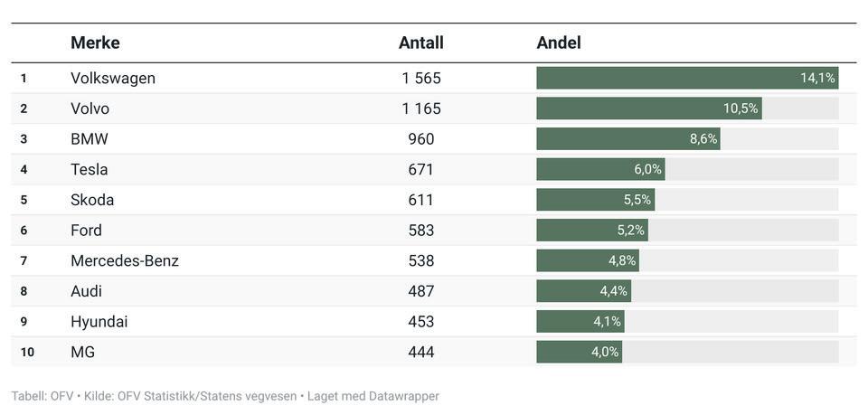868x415 pixels.
Task: Click the 1 565 count value
Action: tap(421, 79)
